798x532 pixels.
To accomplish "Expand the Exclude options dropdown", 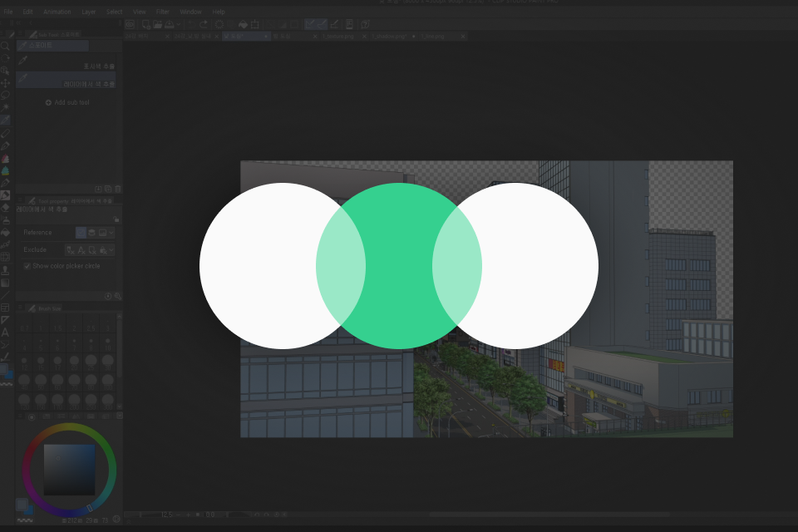I will point(111,250).
